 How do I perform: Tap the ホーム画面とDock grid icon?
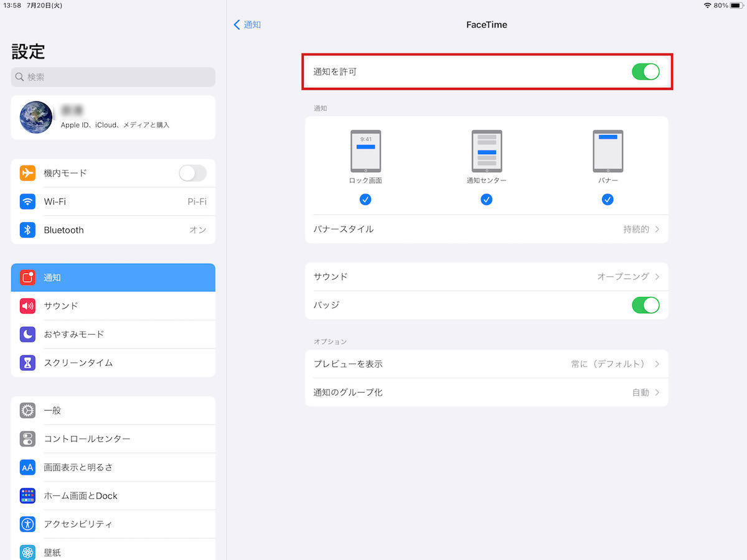[x=27, y=496]
